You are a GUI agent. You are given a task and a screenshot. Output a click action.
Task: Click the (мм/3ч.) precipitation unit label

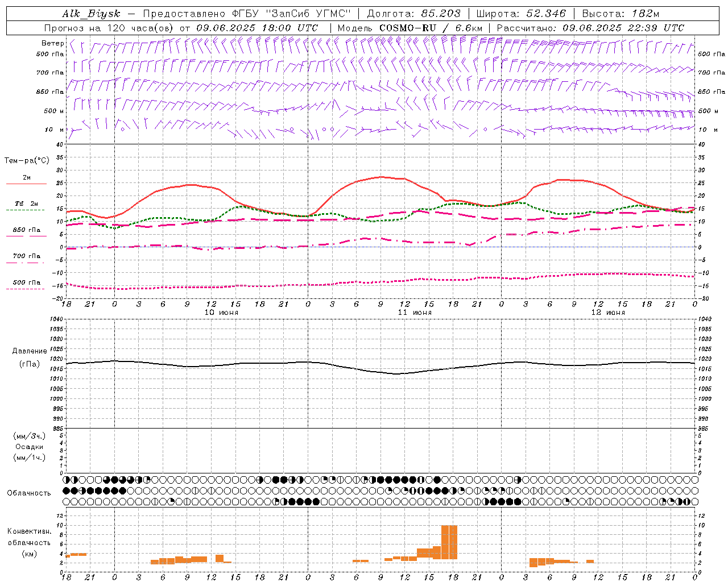[30, 436]
